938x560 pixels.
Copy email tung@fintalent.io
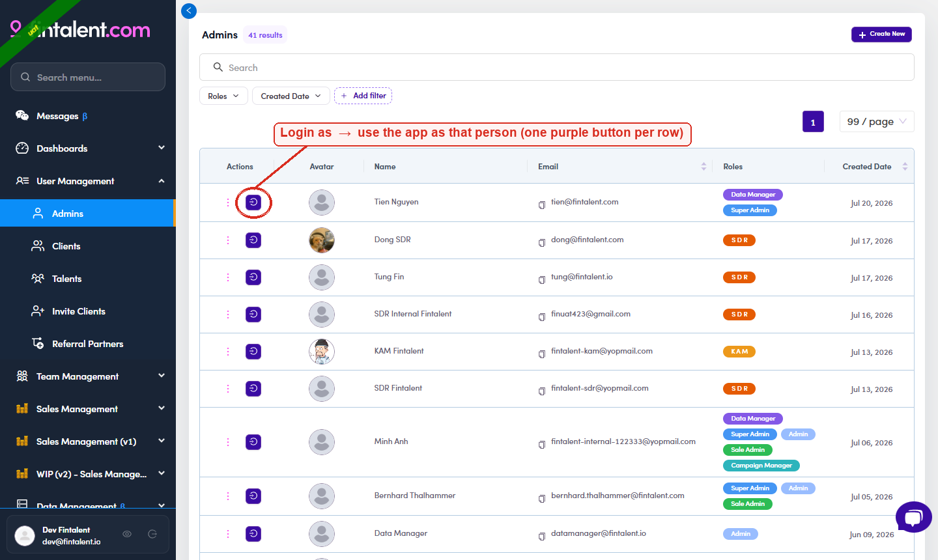coord(542,280)
